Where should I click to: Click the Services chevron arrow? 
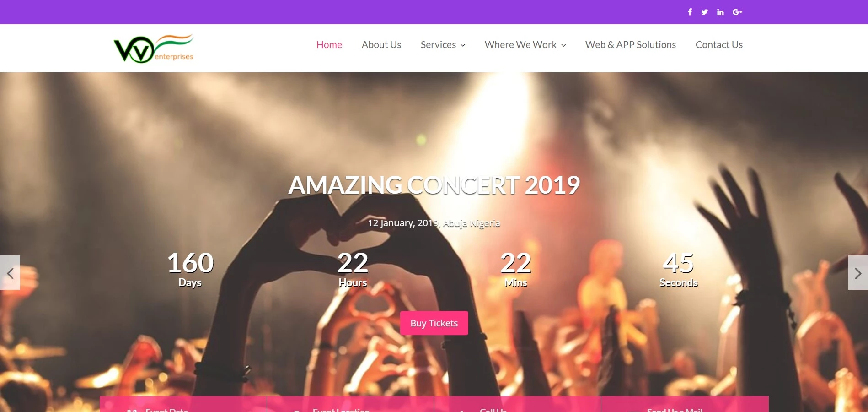463,45
